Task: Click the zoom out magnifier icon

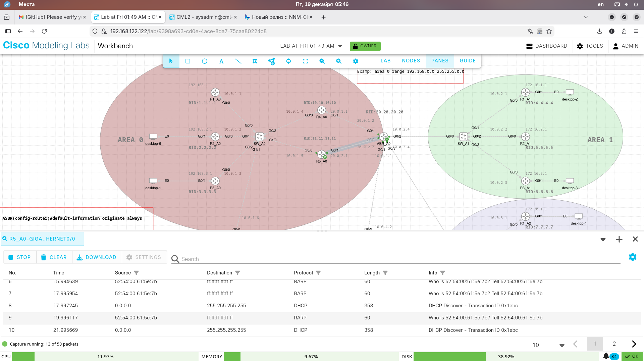Action: (322, 61)
